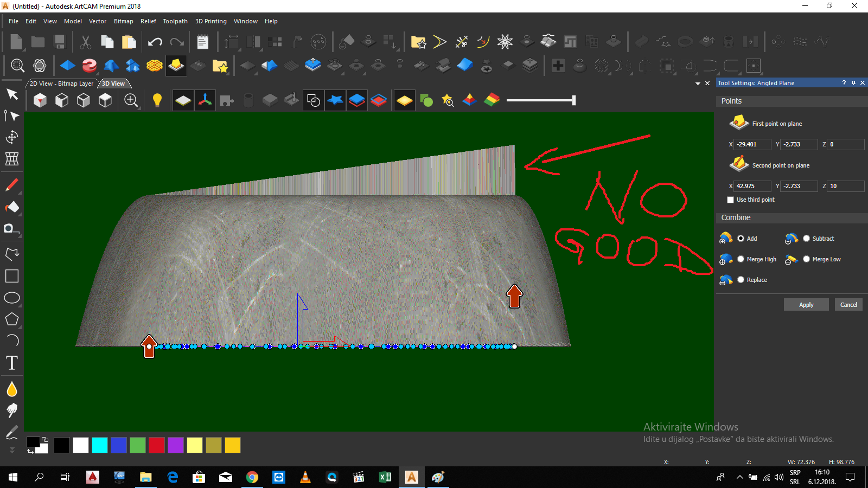Select the Rectangle creation tool
Image resolution: width=868 pixels, height=488 pixels.
12,276
